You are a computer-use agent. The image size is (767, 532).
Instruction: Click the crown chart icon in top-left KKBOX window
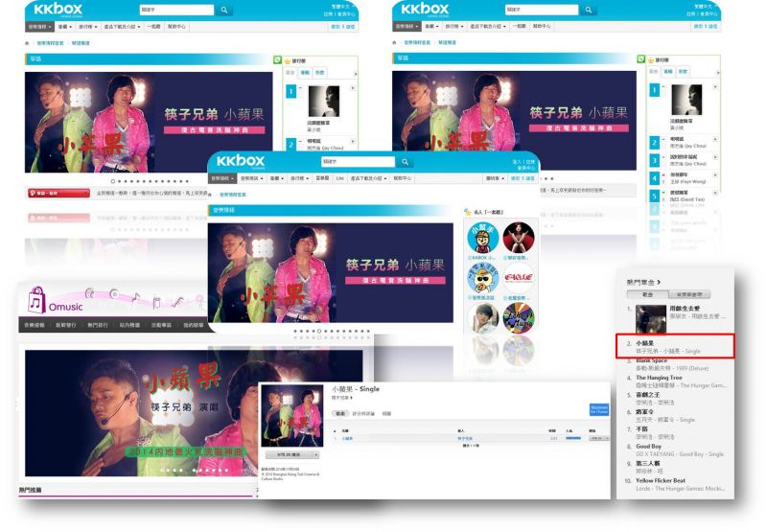(288, 60)
